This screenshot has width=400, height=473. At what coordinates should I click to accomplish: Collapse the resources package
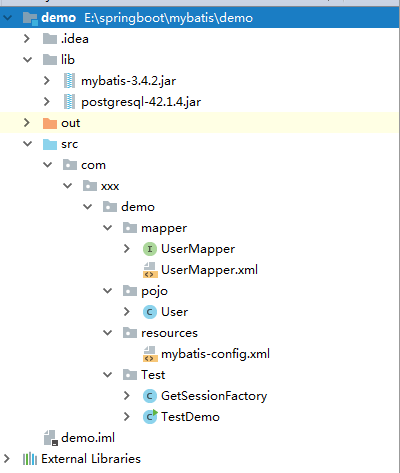tap(108, 333)
